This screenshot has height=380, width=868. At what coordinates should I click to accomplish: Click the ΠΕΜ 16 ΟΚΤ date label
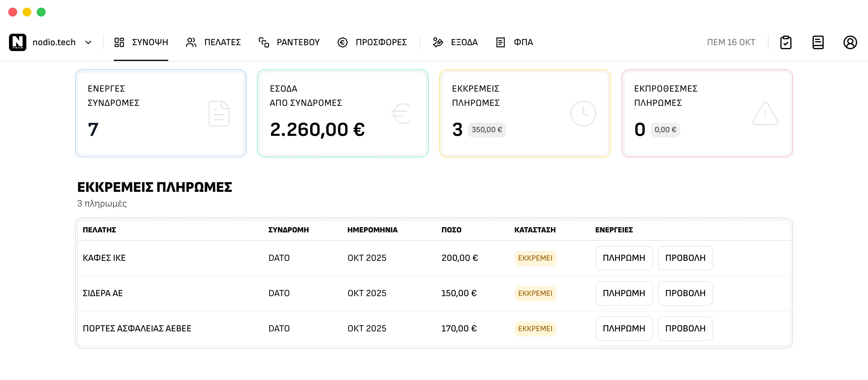(x=731, y=42)
